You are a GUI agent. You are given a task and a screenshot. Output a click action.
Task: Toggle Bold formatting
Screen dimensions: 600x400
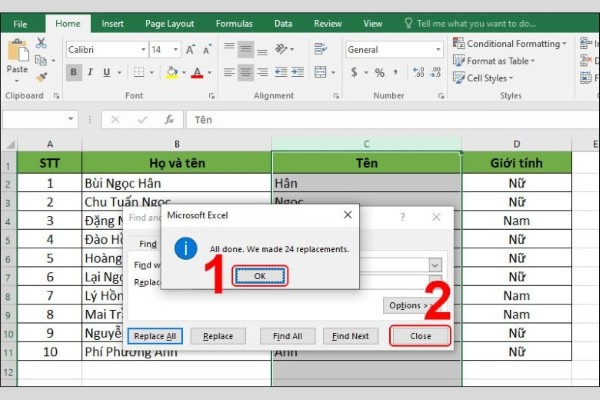[x=73, y=72]
